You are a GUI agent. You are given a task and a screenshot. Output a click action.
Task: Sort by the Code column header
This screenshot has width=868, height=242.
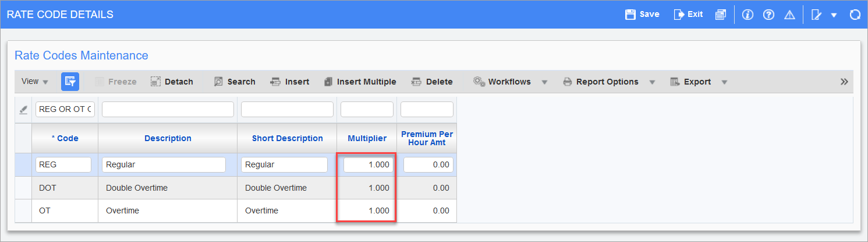[x=65, y=138]
